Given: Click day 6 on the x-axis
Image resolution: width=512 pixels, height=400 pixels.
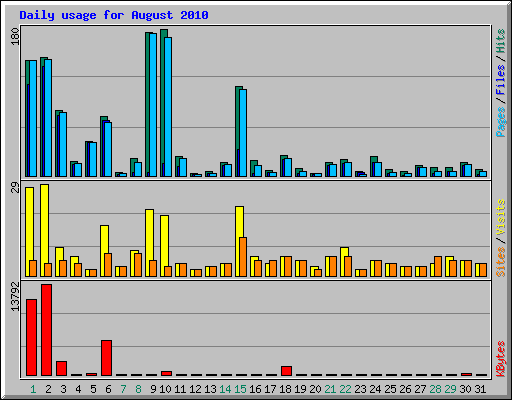Looking at the screenshot, I should (x=108, y=389).
